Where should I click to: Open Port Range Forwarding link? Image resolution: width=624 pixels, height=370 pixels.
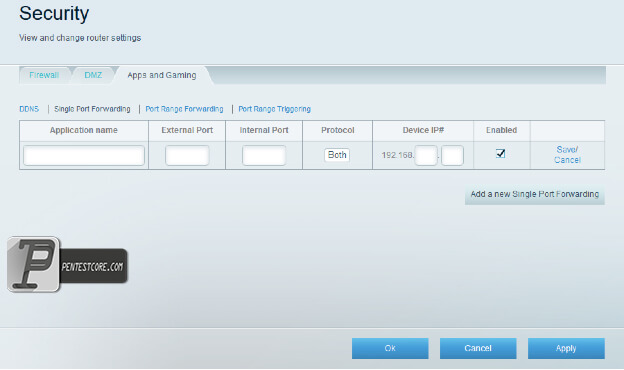coord(184,109)
